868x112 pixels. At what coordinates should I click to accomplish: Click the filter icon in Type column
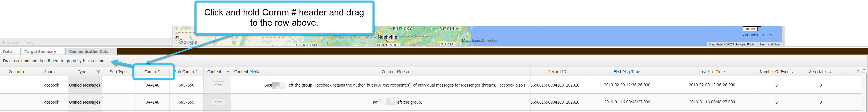[98, 72]
